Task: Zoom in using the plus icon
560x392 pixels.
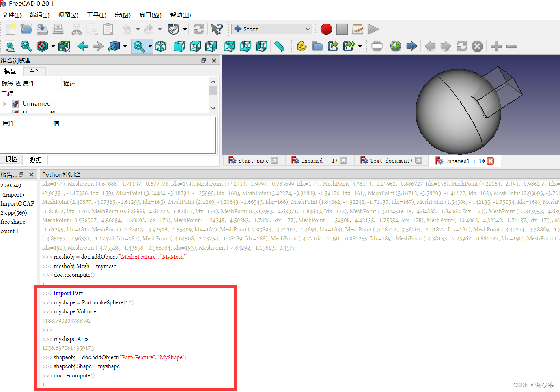Action: [x=495, y=46]
